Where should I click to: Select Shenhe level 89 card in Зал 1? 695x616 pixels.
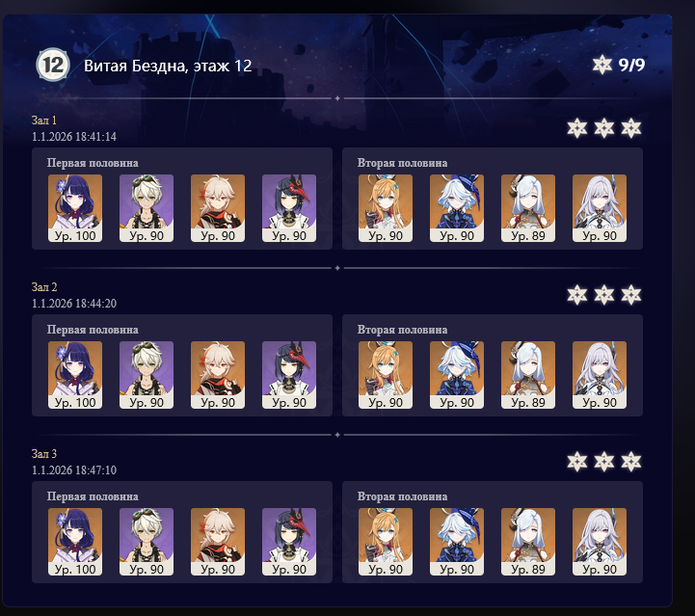coord(528,208)
